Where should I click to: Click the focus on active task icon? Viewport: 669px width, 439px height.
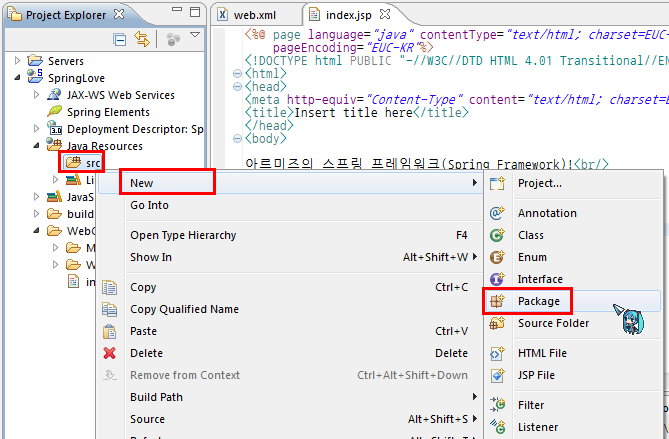pos(173,40)
